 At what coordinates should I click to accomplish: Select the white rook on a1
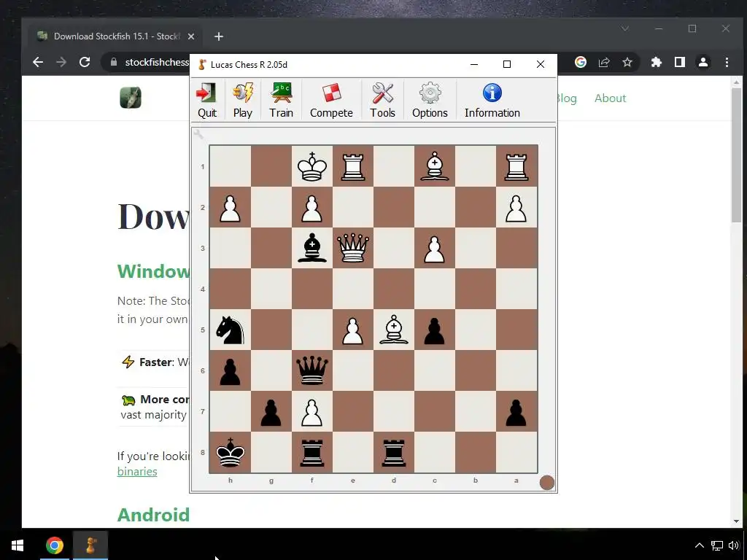tap(516, 166)
